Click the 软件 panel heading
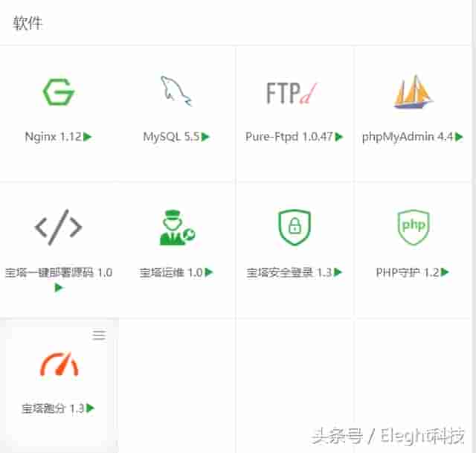This screenshot has width=476, height=453. point(28,23)
